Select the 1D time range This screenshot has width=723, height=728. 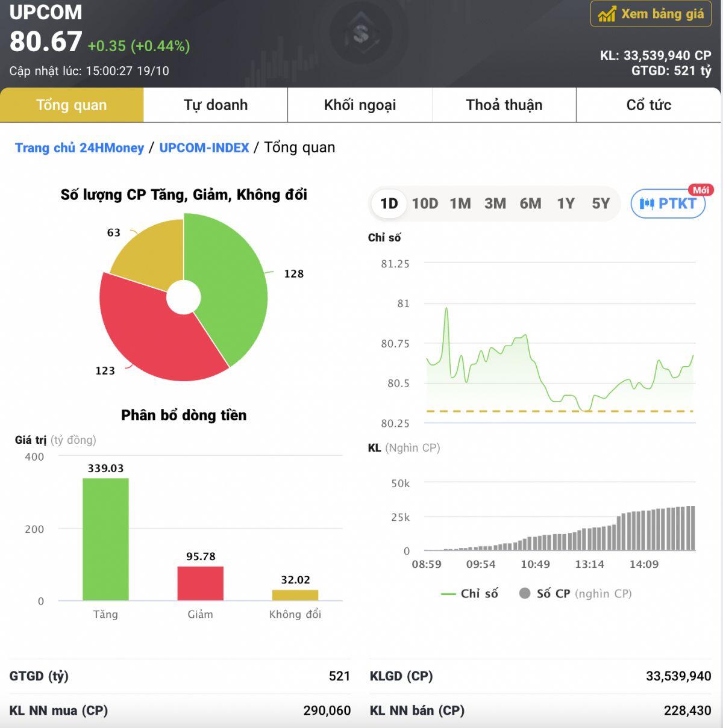[389, 204]
